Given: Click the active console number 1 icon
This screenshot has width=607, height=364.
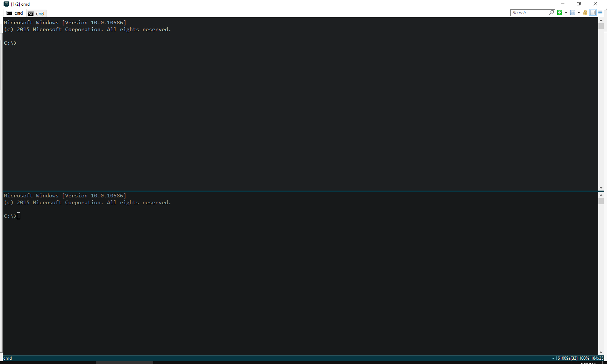Looking at the screenshot, I should coord(573,13).
